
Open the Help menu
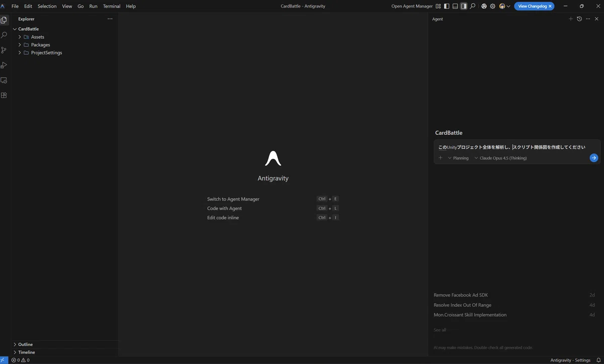pyautogui.click(x=131, y=6)
